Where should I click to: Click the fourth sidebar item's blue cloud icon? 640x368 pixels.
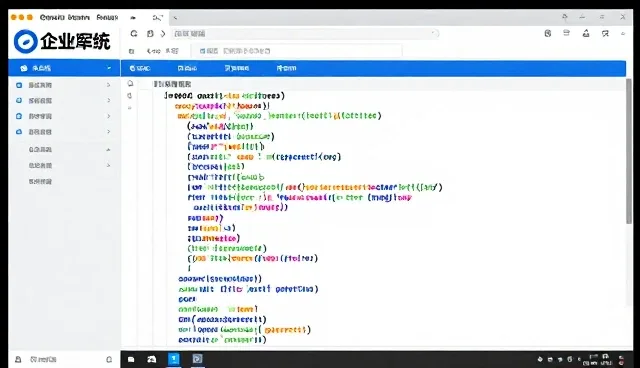19,132
